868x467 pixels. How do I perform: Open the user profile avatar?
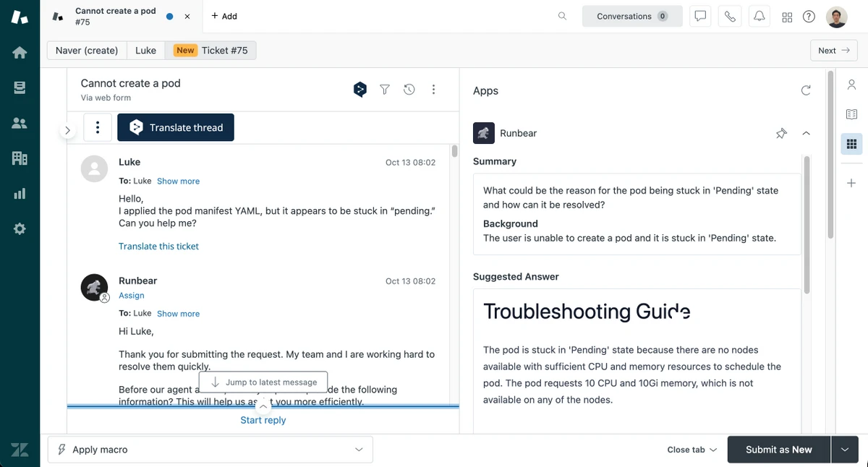point(837,17)
